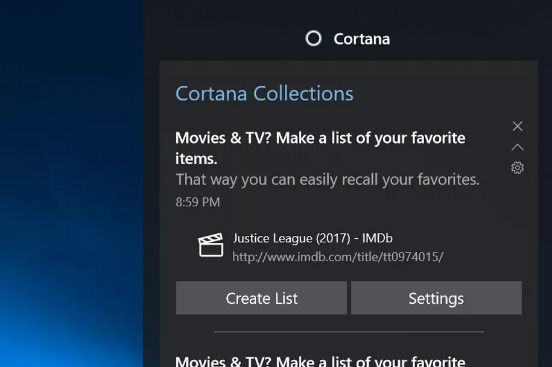The height and width of the screenshot is (367, 552).
Task: Click the Create List button
Action: coord(261,298)
